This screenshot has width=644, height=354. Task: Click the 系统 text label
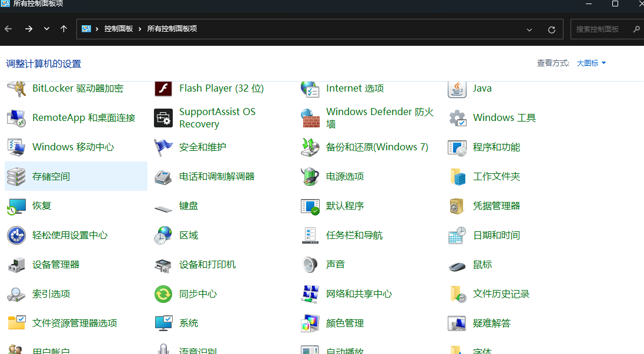189,323
